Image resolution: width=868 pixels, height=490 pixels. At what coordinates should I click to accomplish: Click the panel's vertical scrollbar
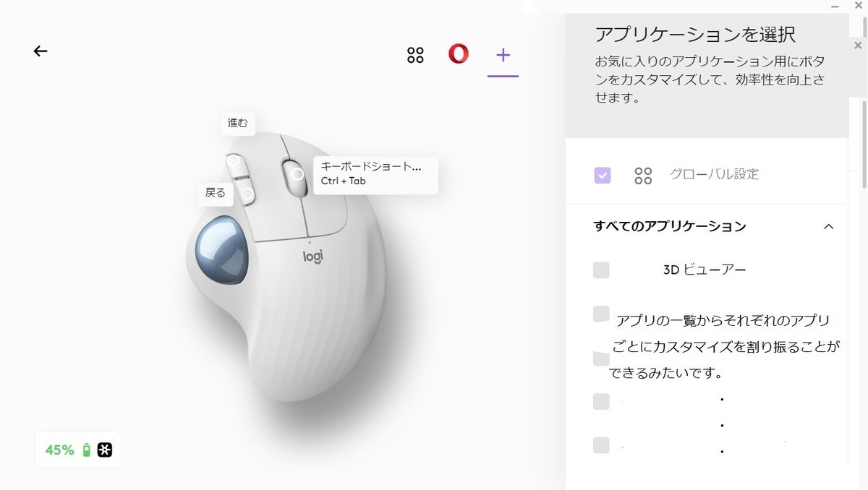coord(864,145)
